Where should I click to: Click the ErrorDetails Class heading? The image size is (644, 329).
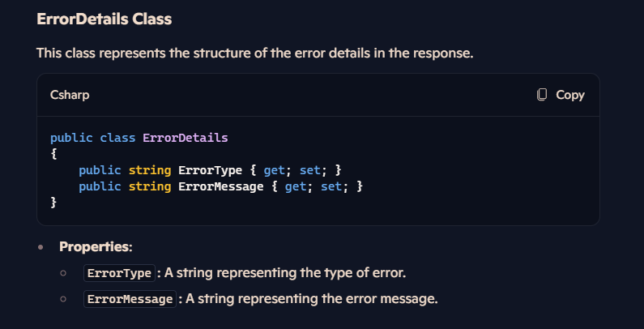click(x=104, y=19)
